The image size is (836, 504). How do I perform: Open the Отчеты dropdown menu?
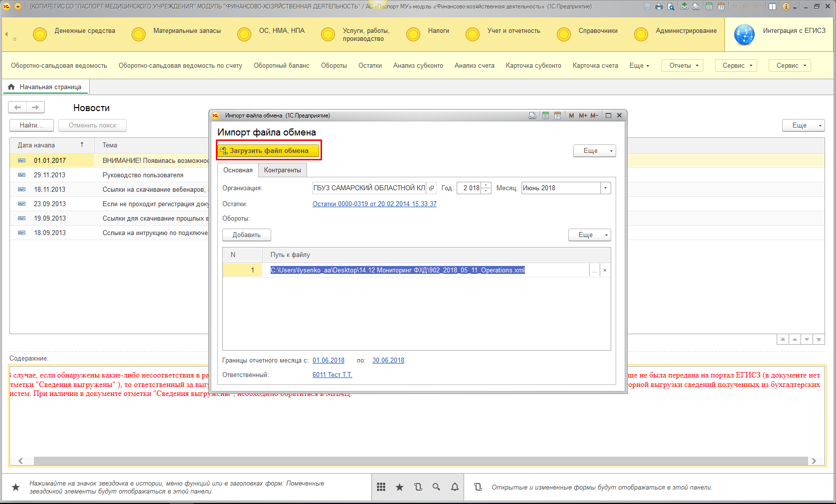pos(682,66)
